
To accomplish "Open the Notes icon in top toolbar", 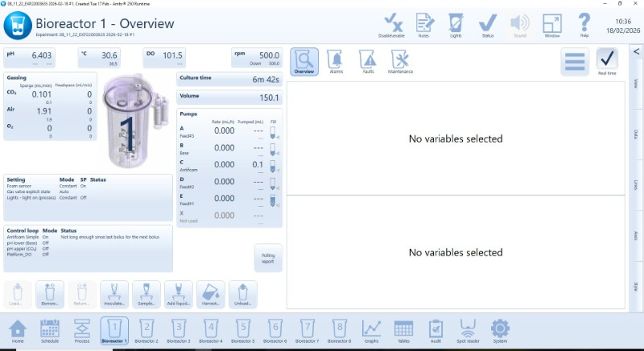I will 423,24.
